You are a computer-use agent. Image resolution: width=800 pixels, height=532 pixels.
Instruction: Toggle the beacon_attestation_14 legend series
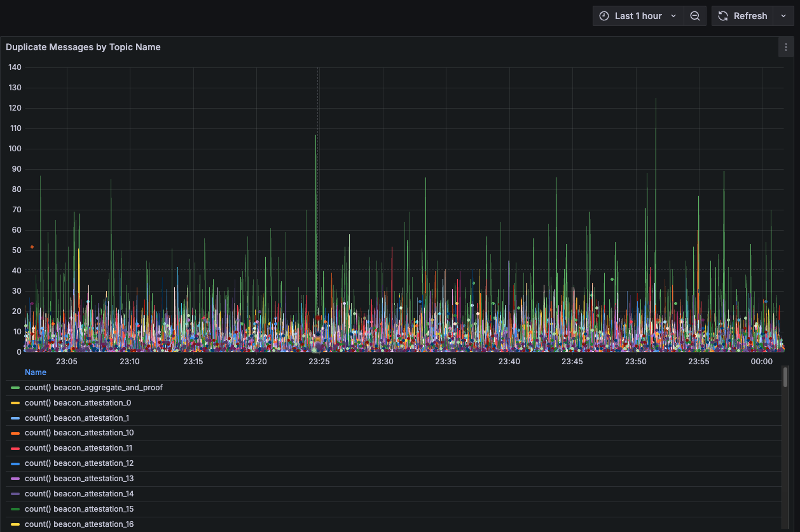coord(79,494)
